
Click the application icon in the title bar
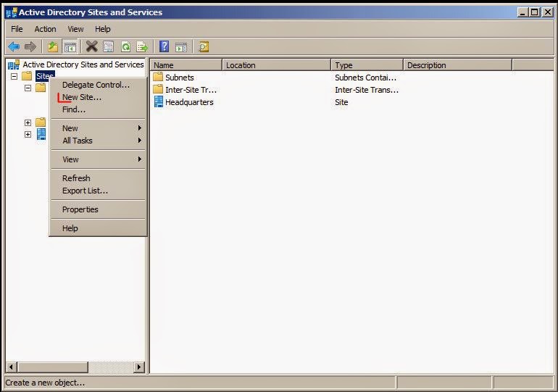12,12
